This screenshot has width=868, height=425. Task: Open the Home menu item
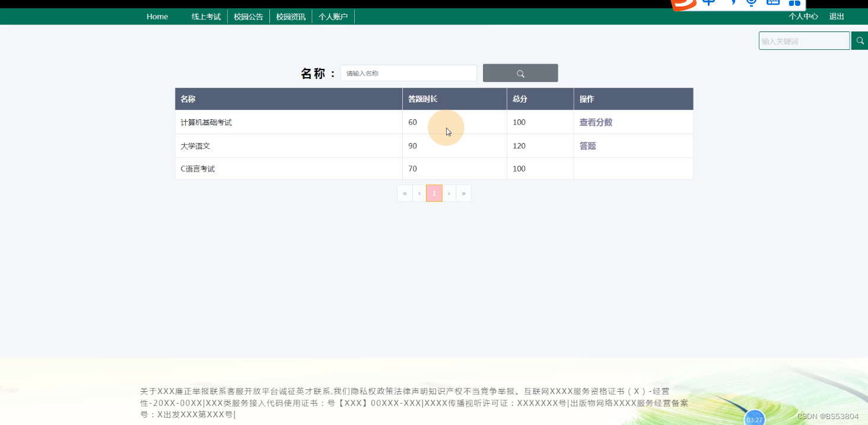[157, 17]
